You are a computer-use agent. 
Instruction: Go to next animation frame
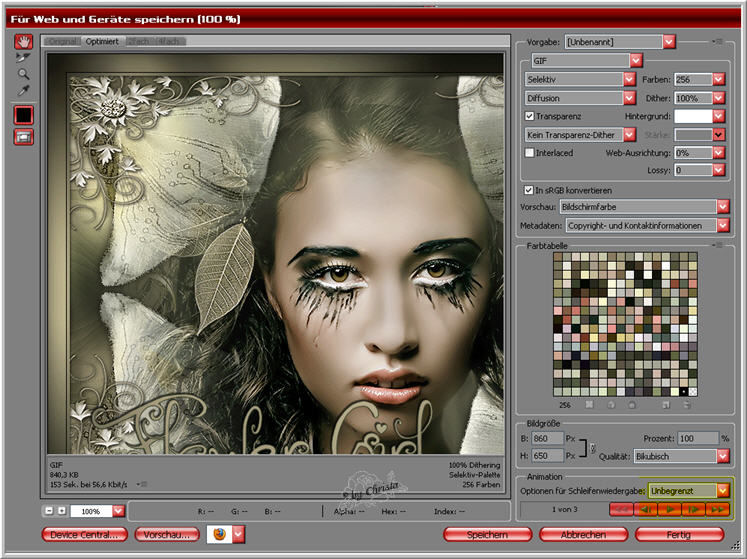(x=694, y=509)
